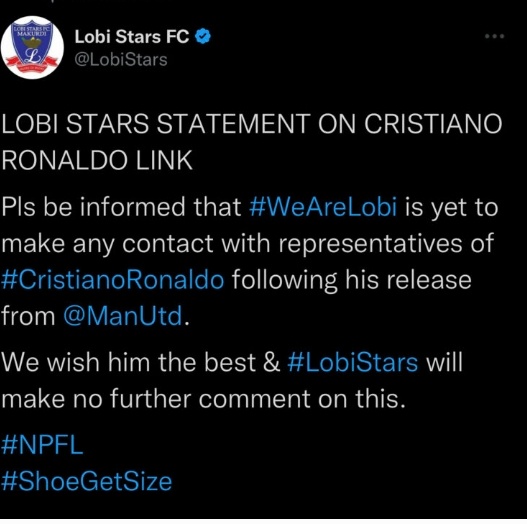Click the Lobi Stars FC display name
This screenshot has height=524, width=527.
[x=132, y=36]
